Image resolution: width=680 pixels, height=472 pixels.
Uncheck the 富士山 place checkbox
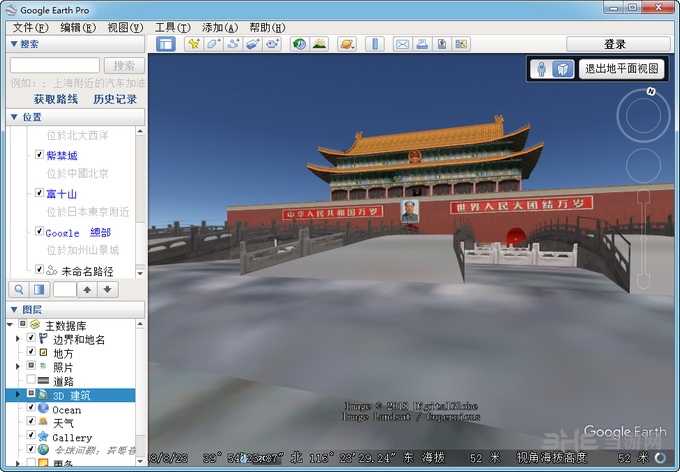[x=39, y=192]
